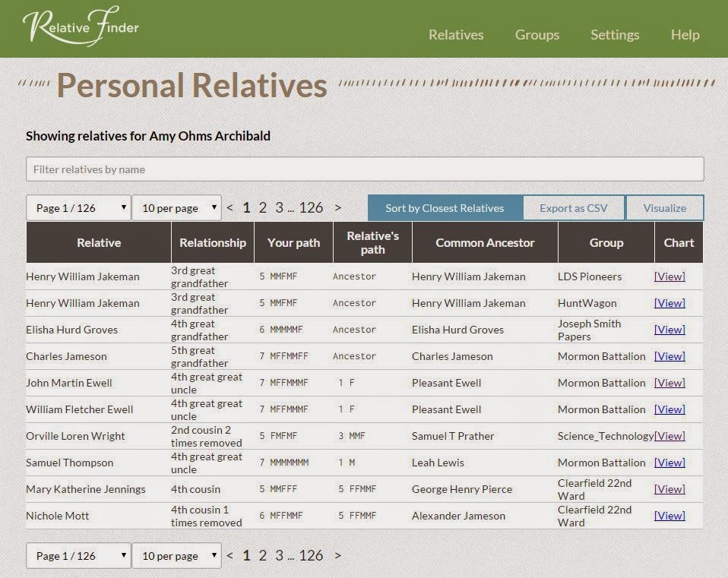This screenshot has height=578, width=728.
Task: View chart for Orville Loren Wright
Action: [669, 436]
